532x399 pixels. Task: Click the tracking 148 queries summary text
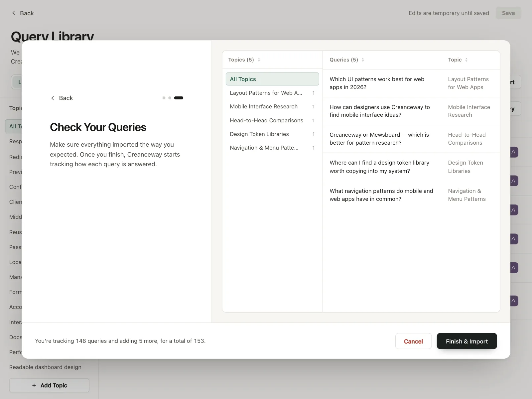(x=120, y=341)
